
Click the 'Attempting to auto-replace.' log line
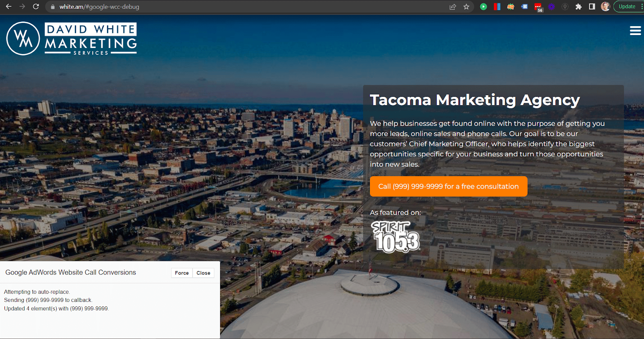click(37, 292)
